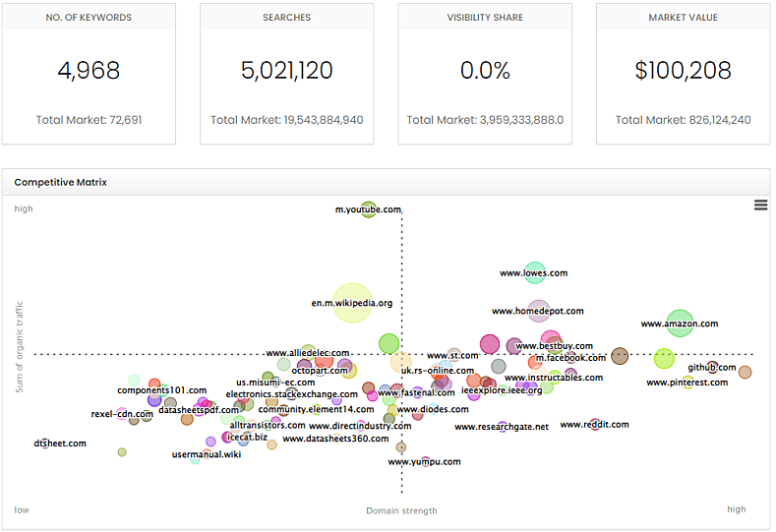Select the Domain strength axis label
Screen dimensions: 776x532
[401, 510]
